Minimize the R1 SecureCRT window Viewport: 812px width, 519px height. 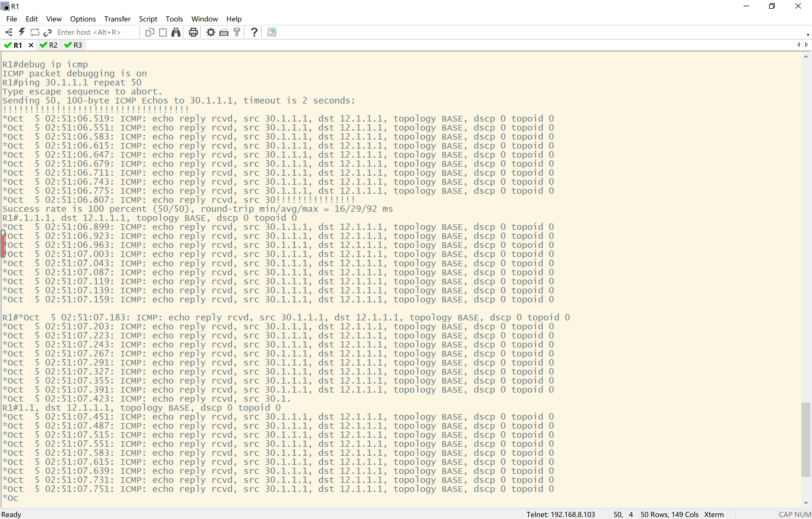(x=746, y=6)
